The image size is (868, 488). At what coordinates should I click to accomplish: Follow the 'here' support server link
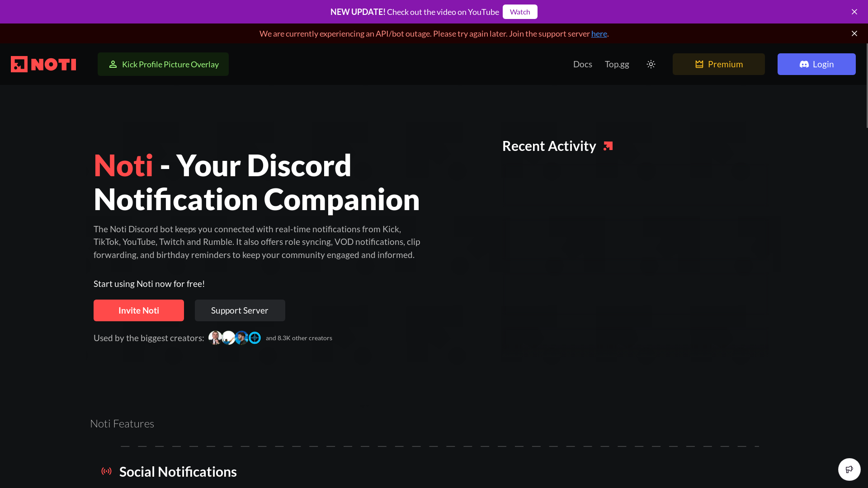[599, 33]
